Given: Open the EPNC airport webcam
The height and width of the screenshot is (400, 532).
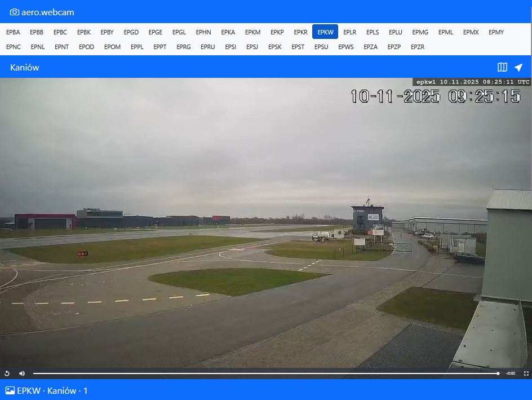Looking at the screenshot, I should click(14, 47).
